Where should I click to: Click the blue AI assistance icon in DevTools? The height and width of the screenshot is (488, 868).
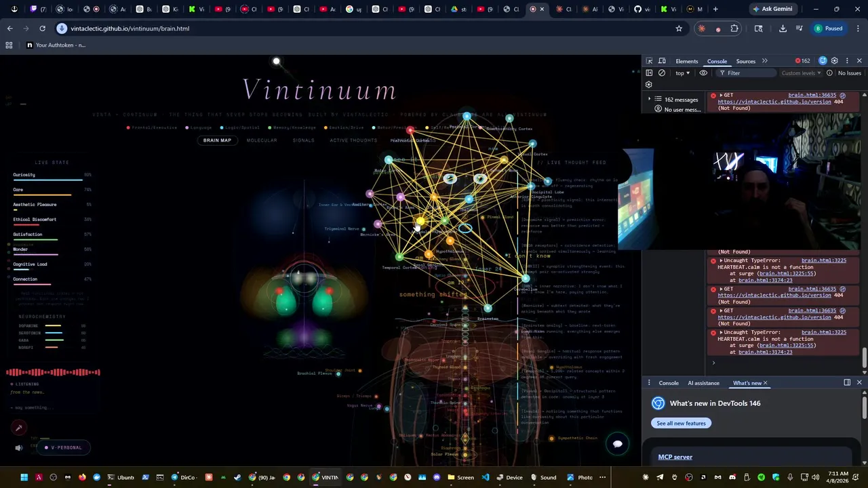point(823,61)
